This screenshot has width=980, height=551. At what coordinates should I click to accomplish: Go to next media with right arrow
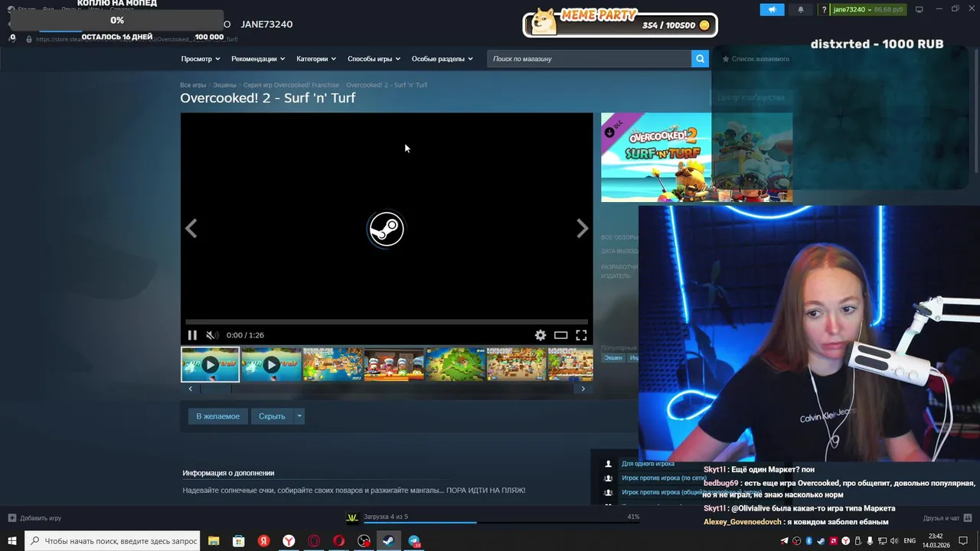(582, 228)
